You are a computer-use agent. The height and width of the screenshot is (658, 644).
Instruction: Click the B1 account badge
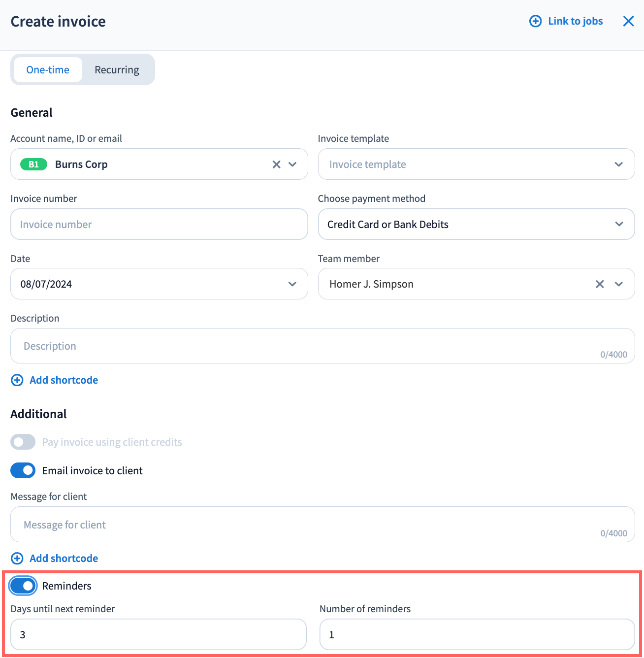pyautogui.click(x=33, y=164)
